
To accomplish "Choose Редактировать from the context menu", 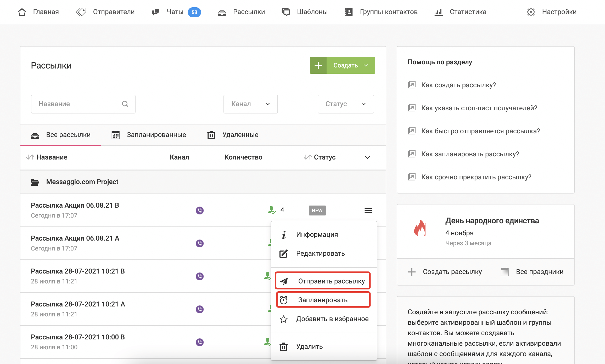I will [x=324, y=253].
